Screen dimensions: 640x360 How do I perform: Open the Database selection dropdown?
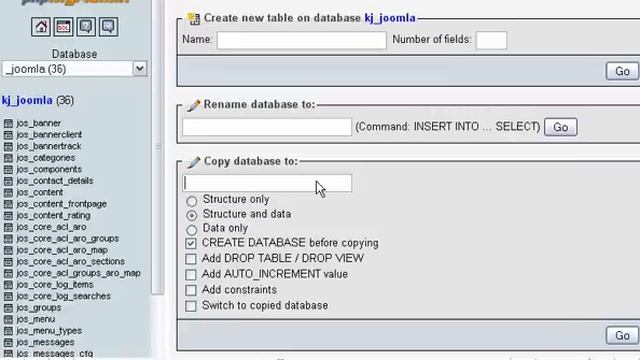[74, 69]
